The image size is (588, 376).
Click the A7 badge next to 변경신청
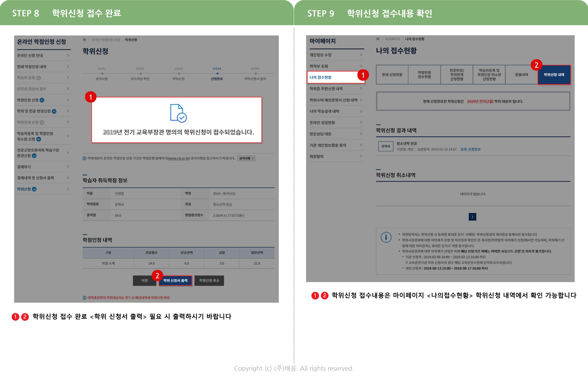tap(34, 156)
